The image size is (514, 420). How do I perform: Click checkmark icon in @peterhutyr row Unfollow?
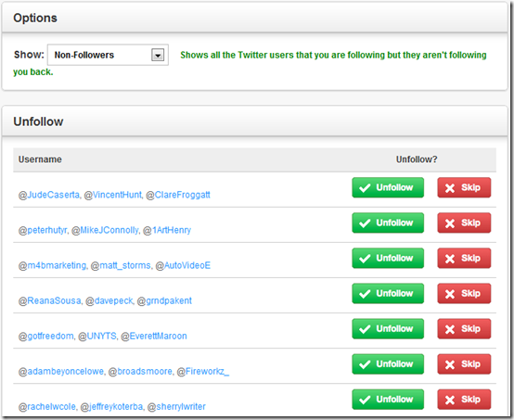pos(365,223)
